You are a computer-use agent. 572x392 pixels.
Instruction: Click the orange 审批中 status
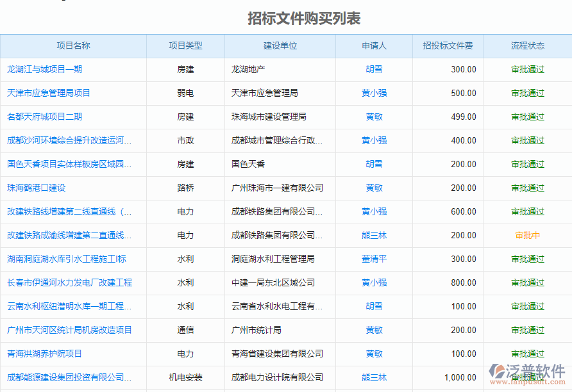click(527, 235)
